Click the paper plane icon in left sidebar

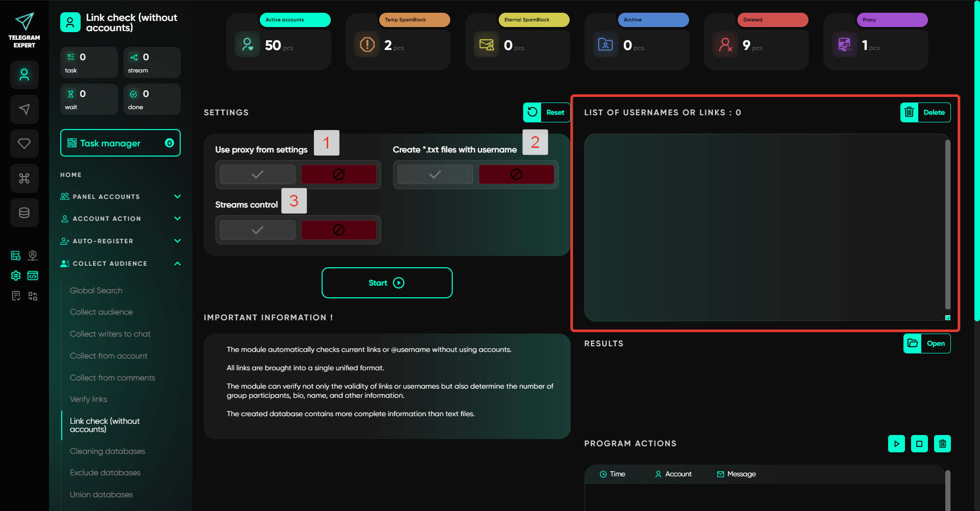(x=24, y=109)
